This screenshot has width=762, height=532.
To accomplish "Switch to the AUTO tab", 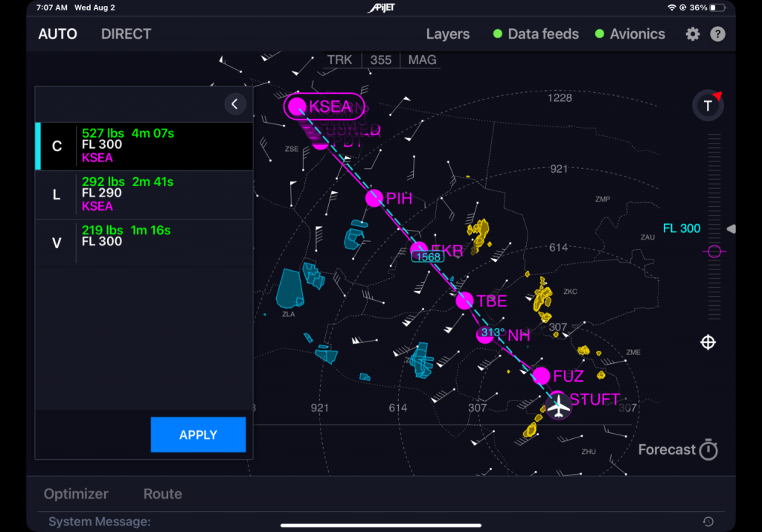I will 57,34.
